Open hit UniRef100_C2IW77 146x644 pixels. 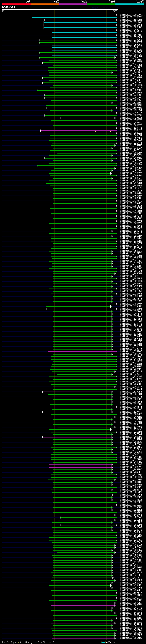click(x=131, y=188)
